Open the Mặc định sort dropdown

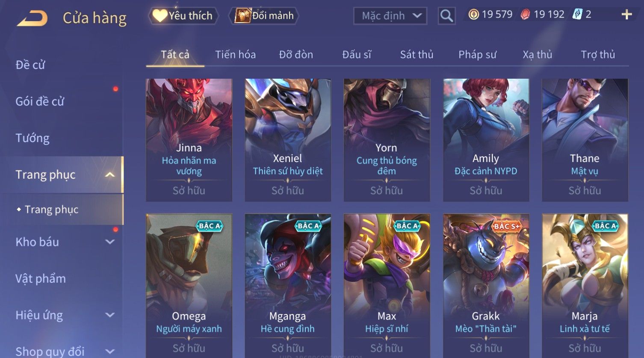point(390,16)
